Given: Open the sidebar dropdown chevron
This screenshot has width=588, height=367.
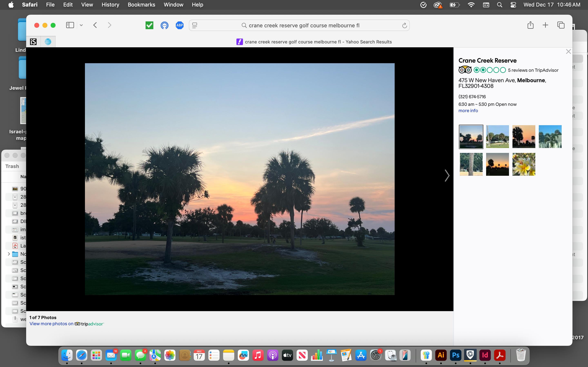Looking at the screenshot, I should 81,25.
